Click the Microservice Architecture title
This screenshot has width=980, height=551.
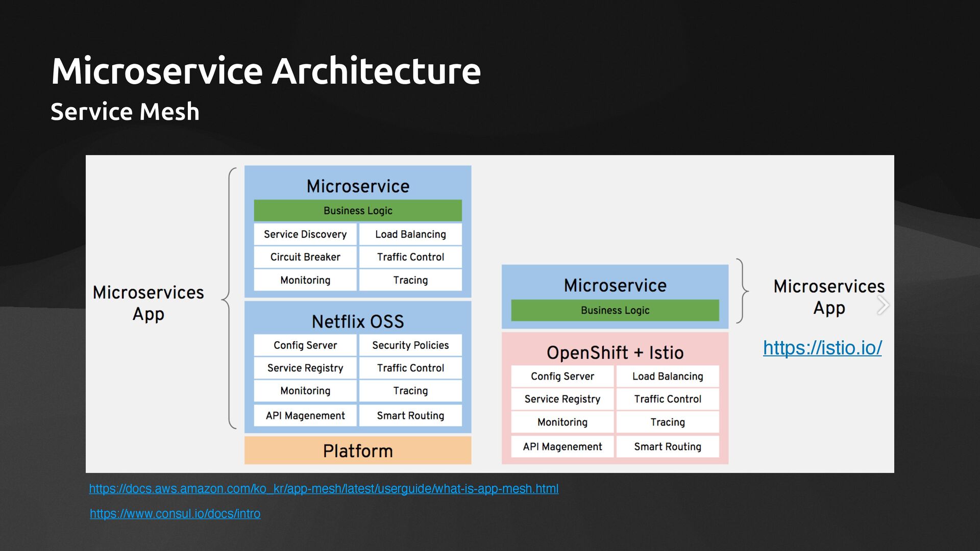click(x=266, y=70)
